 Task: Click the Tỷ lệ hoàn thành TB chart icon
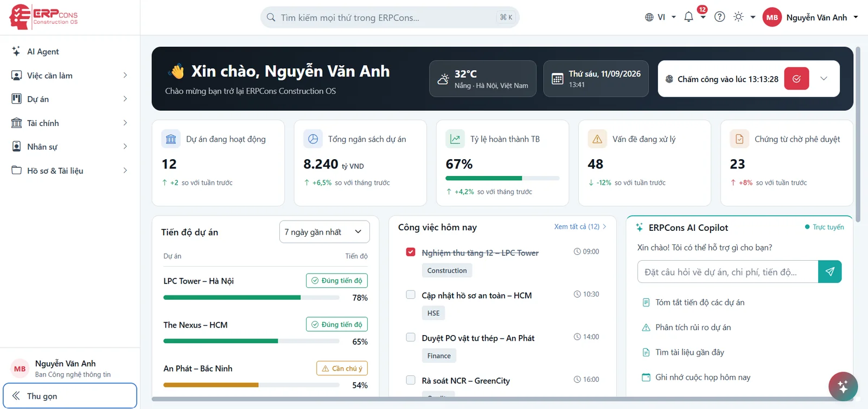(455, 139)
